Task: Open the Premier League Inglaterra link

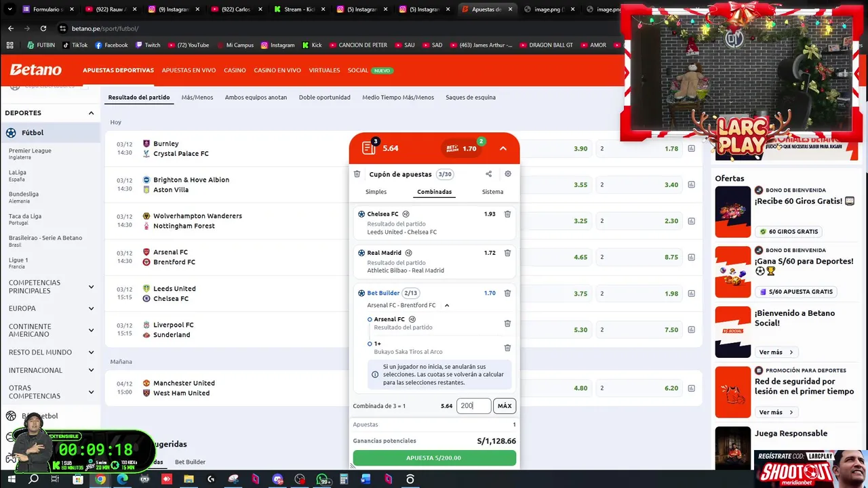Action: (30, 154)
